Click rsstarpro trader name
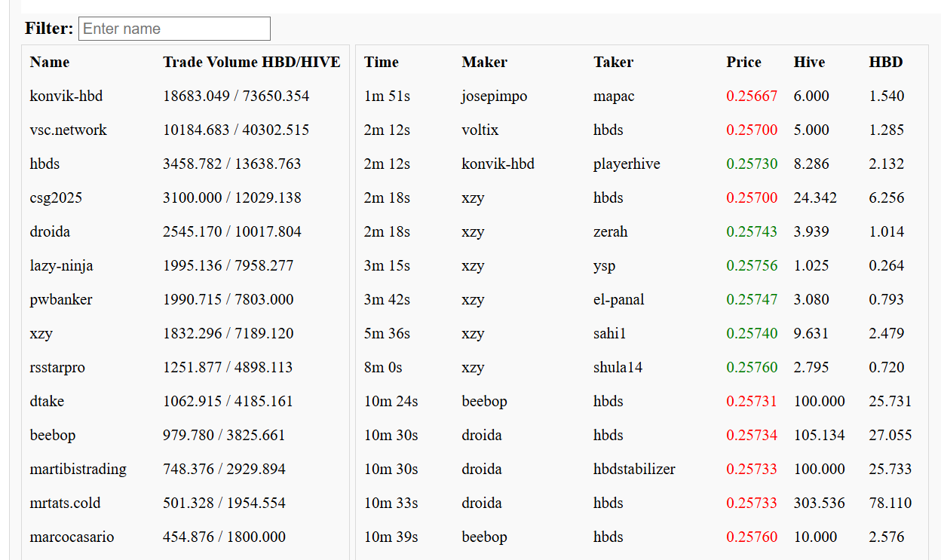 (x=57, y=368)
